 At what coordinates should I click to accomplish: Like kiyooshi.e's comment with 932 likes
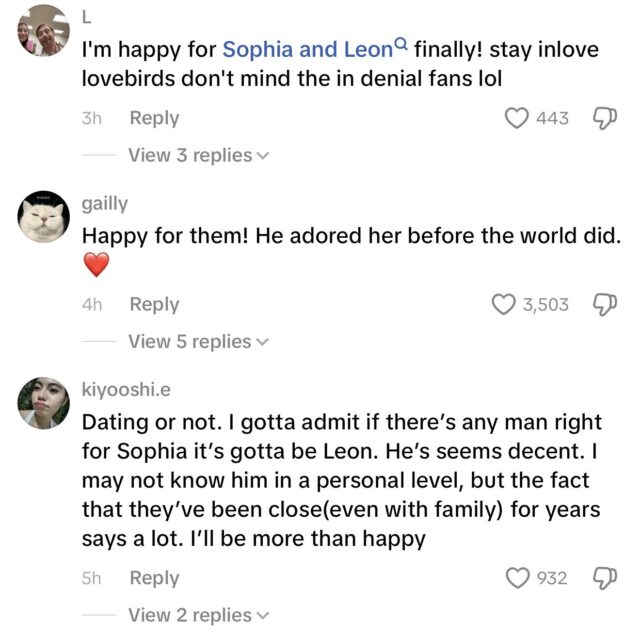[x=516, y=578]
